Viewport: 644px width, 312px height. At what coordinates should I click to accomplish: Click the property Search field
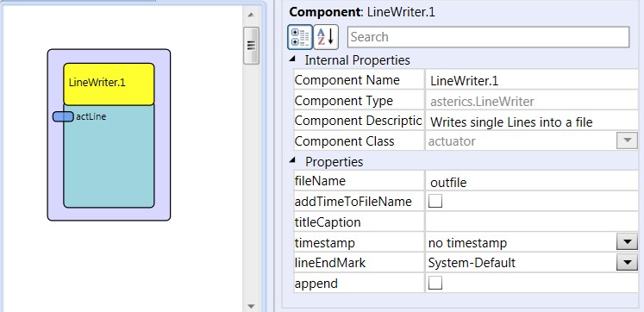[488, 37]
